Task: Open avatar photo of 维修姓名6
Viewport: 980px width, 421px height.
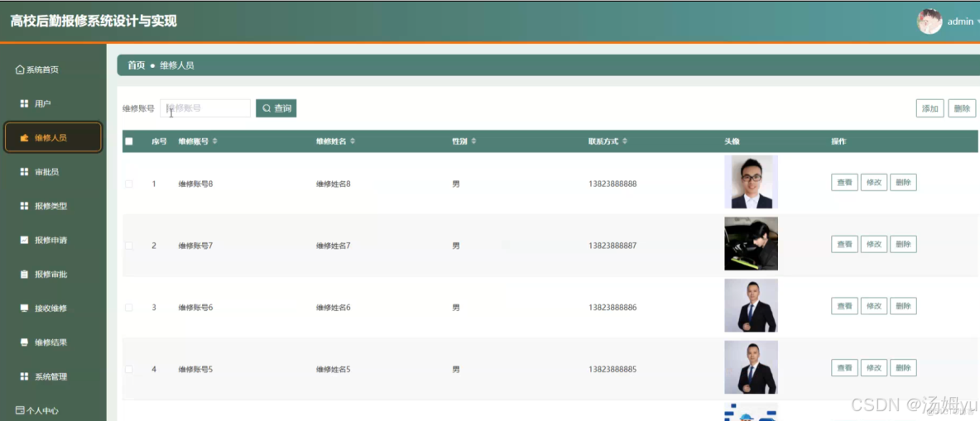Action: [x=752, y=305]
